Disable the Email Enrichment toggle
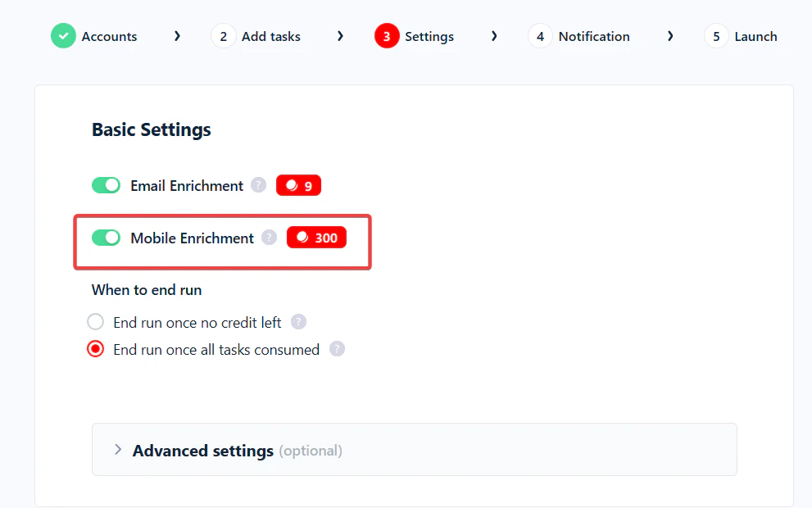The width and height of the screenshot is (812, 508). pyautogui.click(x=107, y=185)
